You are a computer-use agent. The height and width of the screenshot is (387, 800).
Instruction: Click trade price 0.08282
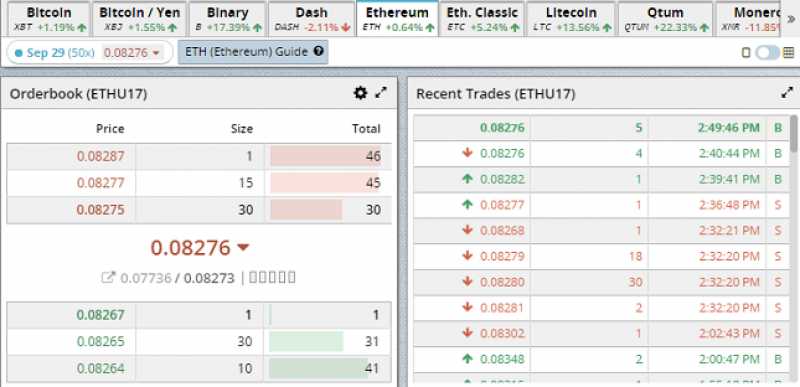[x=502, y=179]
